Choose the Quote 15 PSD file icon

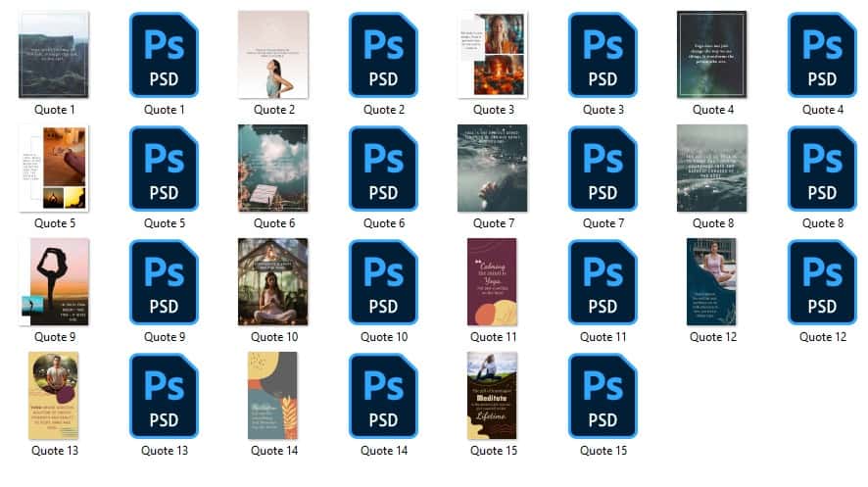click(x=603, y=396)
